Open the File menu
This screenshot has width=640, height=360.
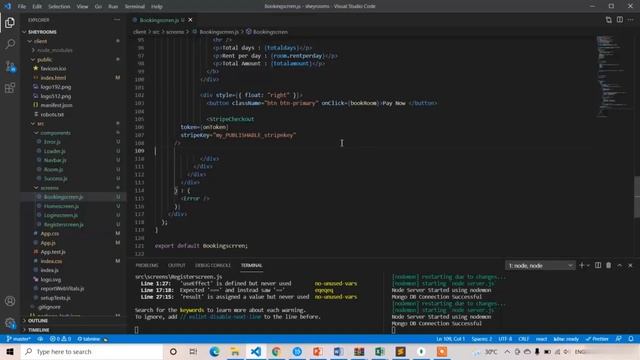[22, 7]
